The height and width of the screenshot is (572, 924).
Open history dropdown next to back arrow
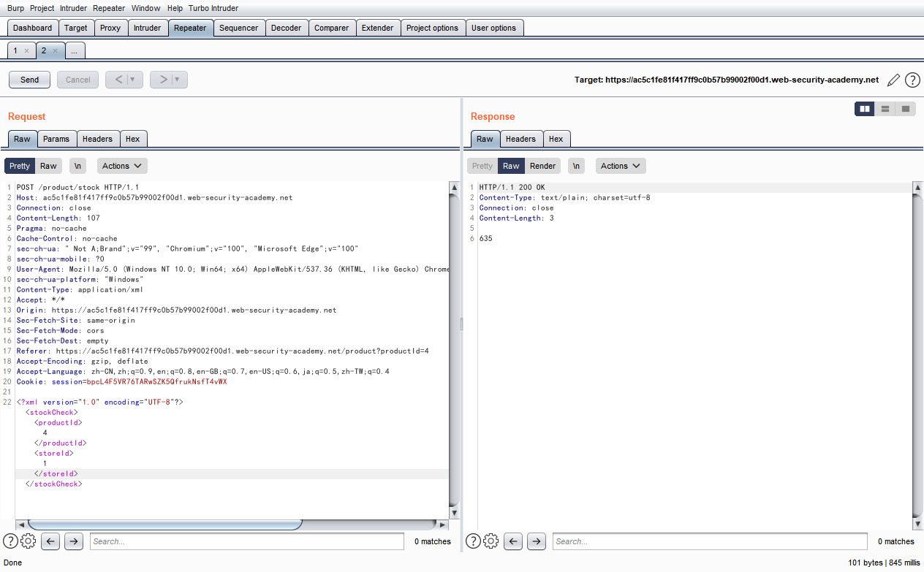[132, 80]
